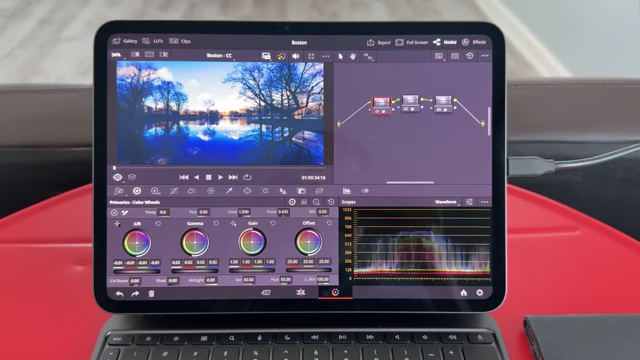Screen dimensions: 640x360
Task: Stop playback
Action: tap(209, 177)
